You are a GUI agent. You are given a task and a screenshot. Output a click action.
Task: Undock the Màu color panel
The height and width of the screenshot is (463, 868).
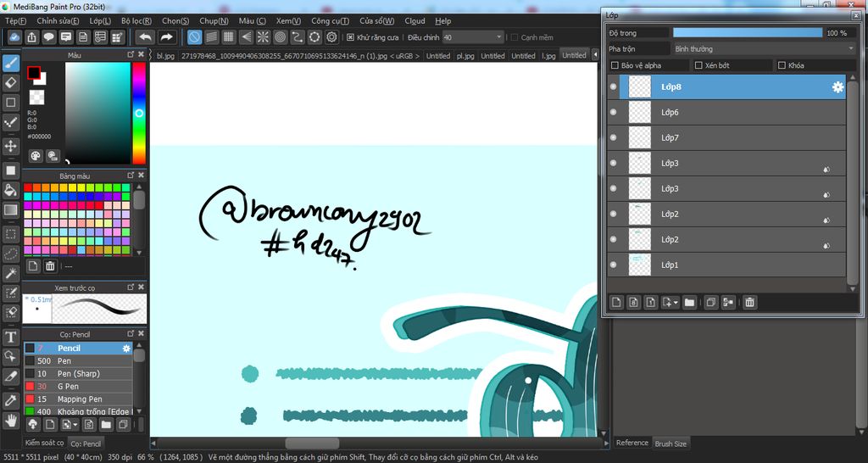point(131,54)
